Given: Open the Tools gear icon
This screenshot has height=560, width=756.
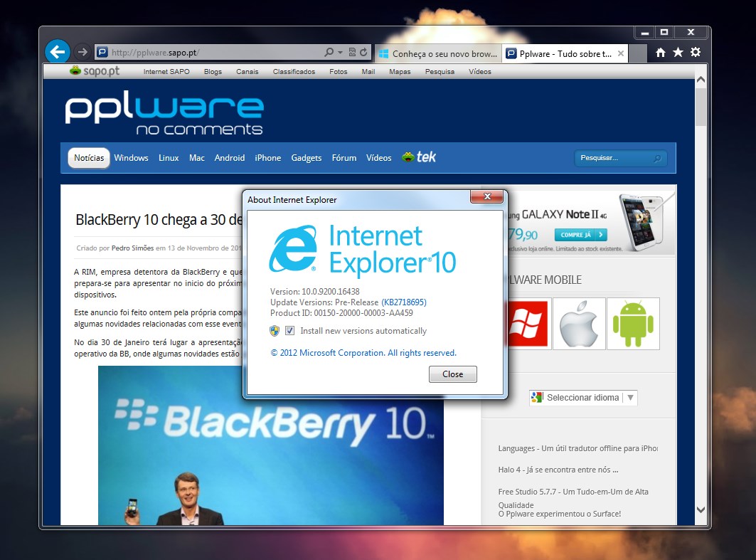Looking at the screenshot, I should 696,52.
